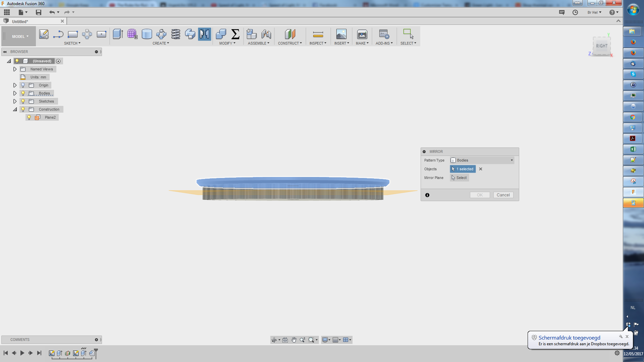Activate the Coil tool

(176, 34)
